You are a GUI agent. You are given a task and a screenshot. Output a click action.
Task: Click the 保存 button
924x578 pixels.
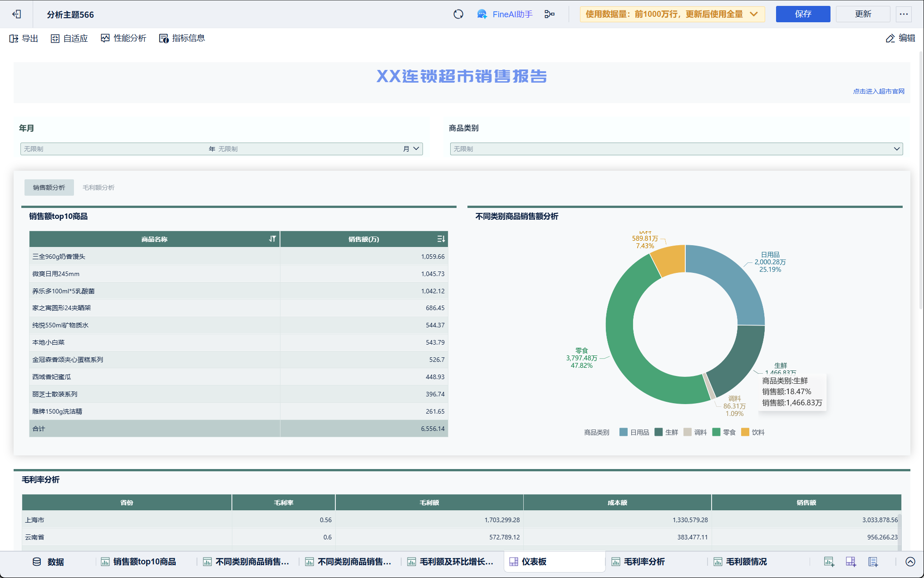[x=802, y=14]
